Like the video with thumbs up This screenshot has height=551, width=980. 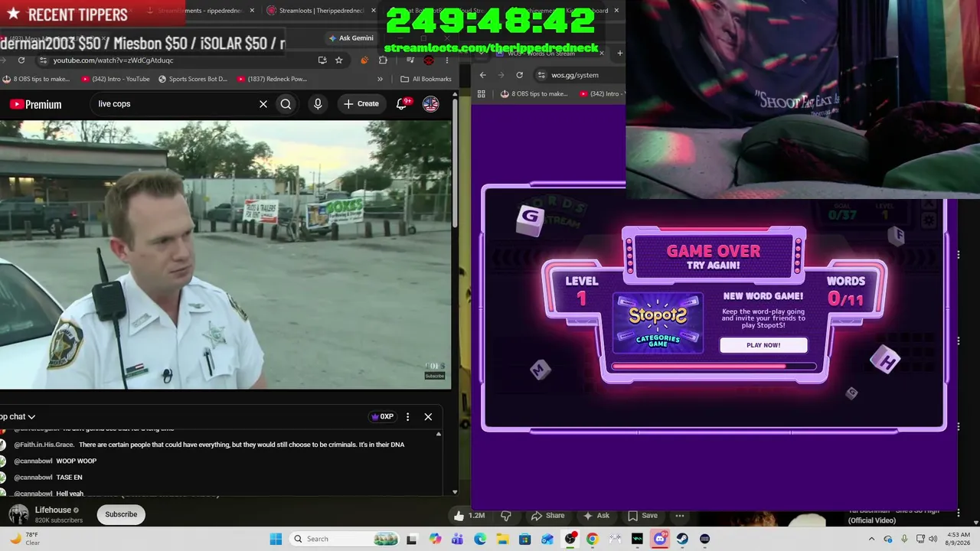coord(470,516)
